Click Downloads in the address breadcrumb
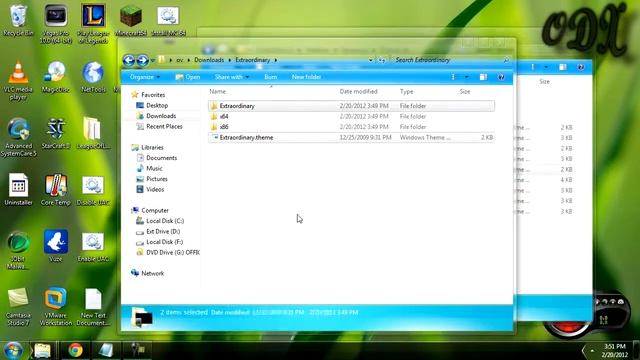The width and height of the screenshot is (640, 360). point(209,60)
